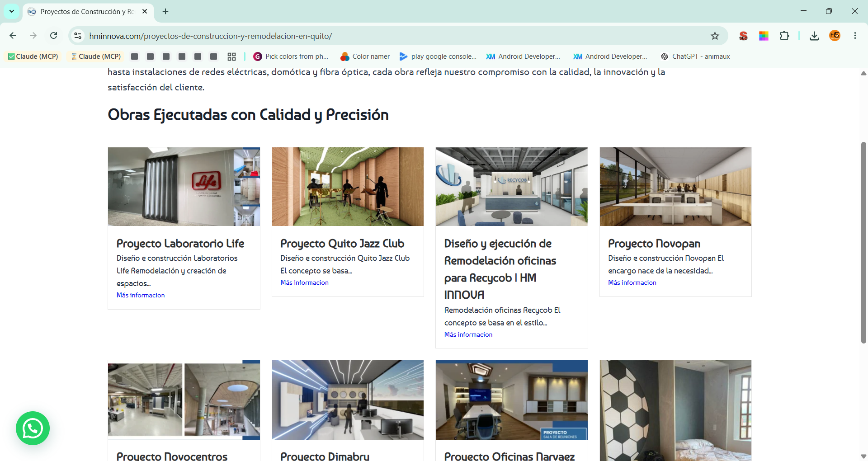Image resolution: width=868 pixels, height=461 pixels.
Task: Open the soccer ball bedroom project image
Action: click(x=675, y=410)
